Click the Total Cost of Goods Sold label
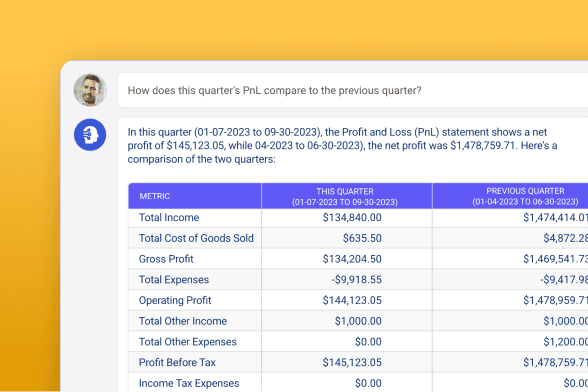Image resolution: width=588 pixels, height=392 pixels. click(196, 238)
